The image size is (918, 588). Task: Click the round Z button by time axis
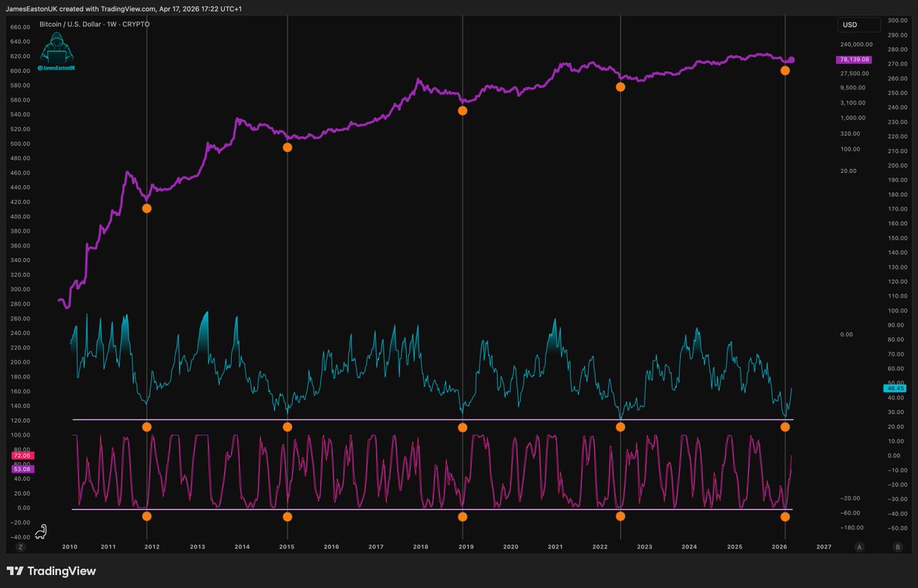(x=21, y=547)
